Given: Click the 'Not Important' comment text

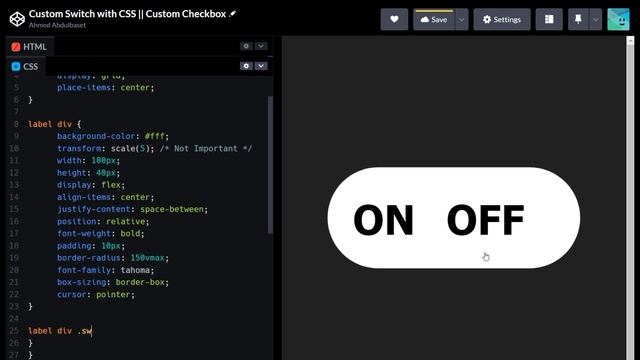Looking at the screenshot, I should 206,148.
